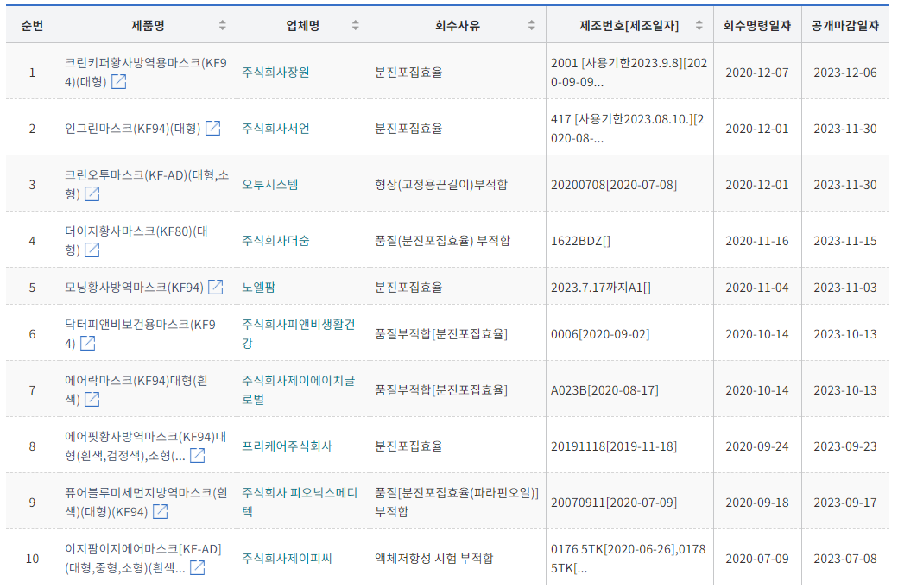This screenshot has width=898, height=588.
Task: Select disclosure deadline 2023-07-08
Action: pyautogui.click(x=845, y=559)
